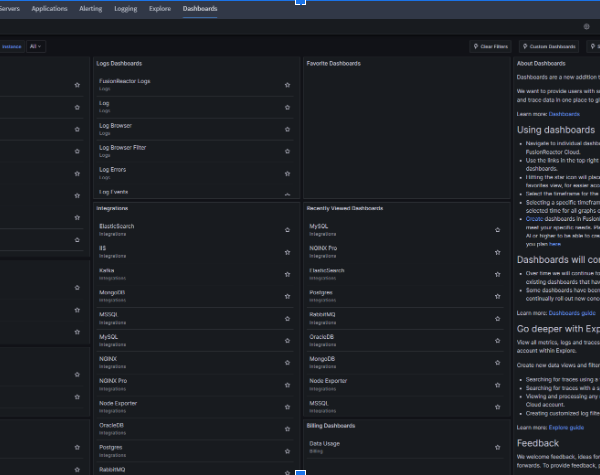600x475 pixels.
Task: Click the pin icon in Clear Filters button
Action: [476, 46]
